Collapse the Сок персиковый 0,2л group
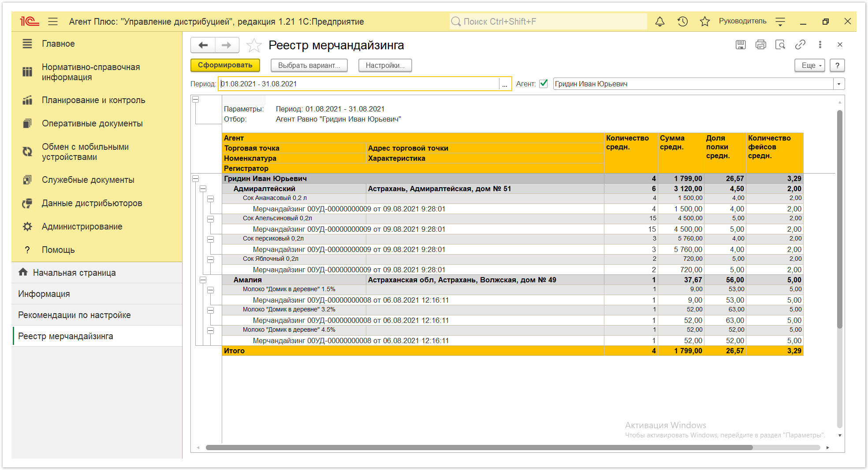The width and height of the screenshot is (868, 470). 211,239
